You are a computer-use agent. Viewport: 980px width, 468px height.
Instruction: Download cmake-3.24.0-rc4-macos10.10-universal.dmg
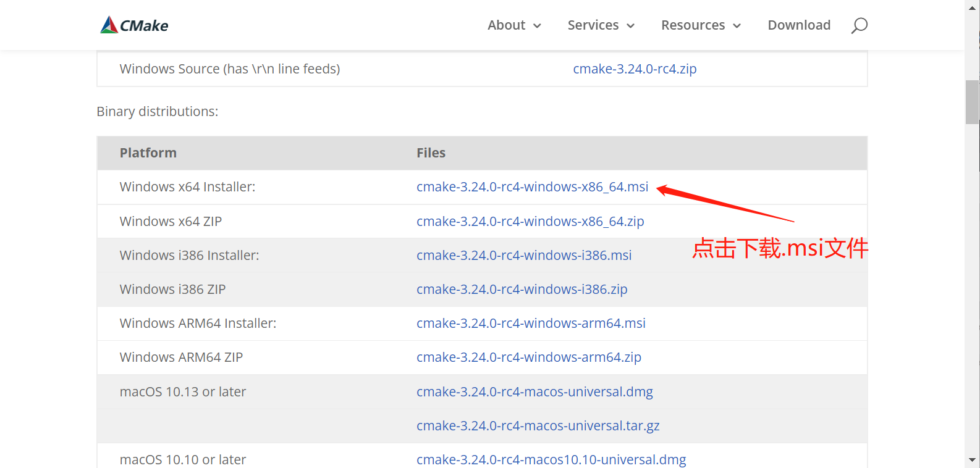[551, 460]
